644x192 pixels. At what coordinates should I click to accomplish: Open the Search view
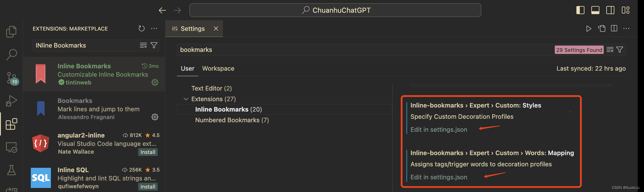[x=11, y=54]
